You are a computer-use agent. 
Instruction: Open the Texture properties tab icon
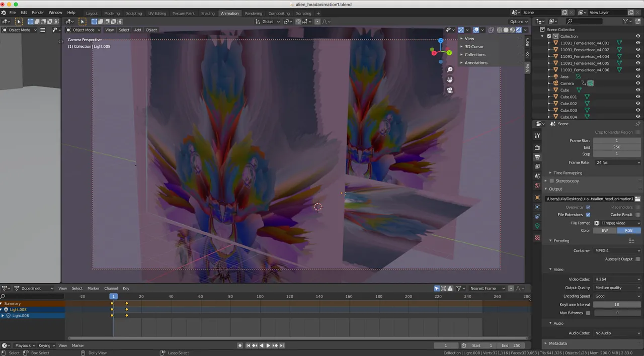537,238
